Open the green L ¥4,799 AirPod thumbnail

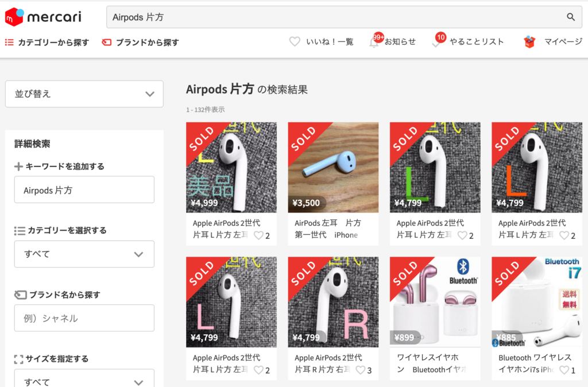[x=435, y=168]
